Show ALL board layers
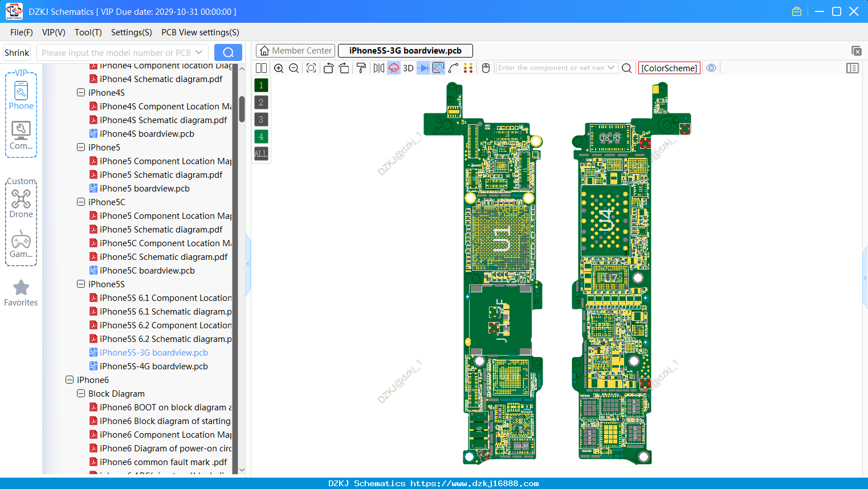This screenshot has width=868, height=489. click(x=261, y=154)
